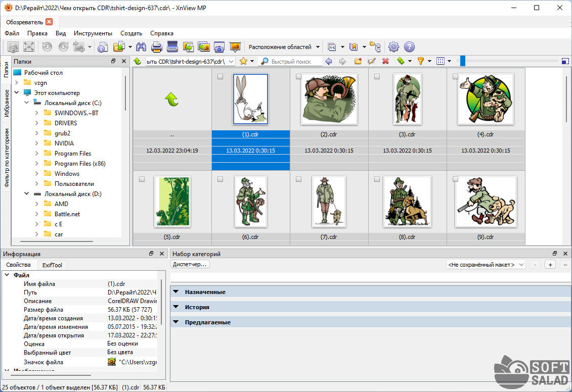
Task: Click the New folder icon
Action: click(358, 61)
